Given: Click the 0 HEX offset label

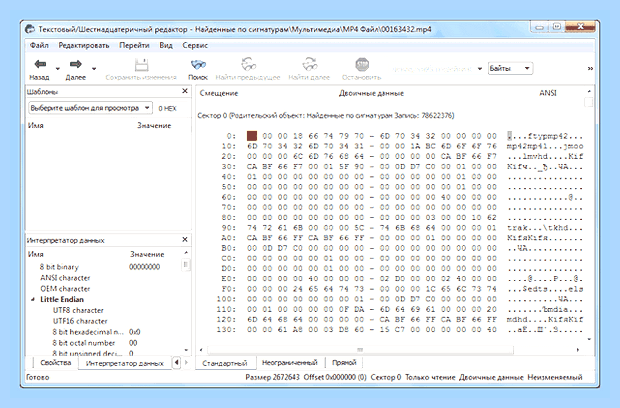Looking at the screenshot, I should pyautogui.click(x=167, y=108).
